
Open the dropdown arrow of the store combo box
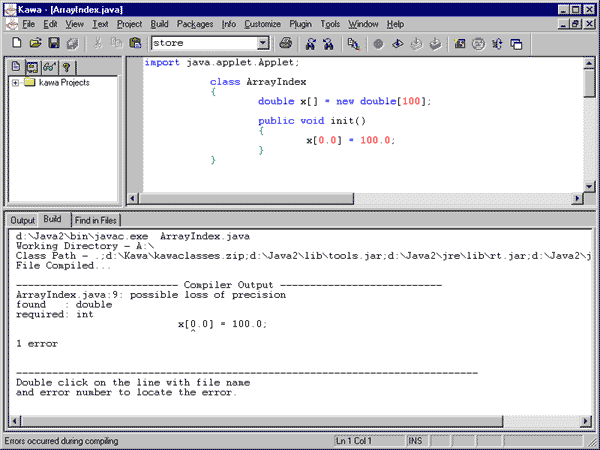click(x=263, y=43)
